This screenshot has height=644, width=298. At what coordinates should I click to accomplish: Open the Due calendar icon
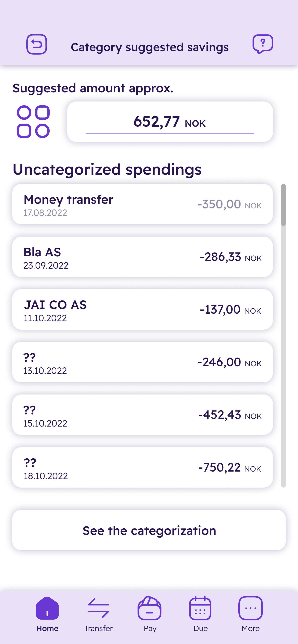[200, 608]
